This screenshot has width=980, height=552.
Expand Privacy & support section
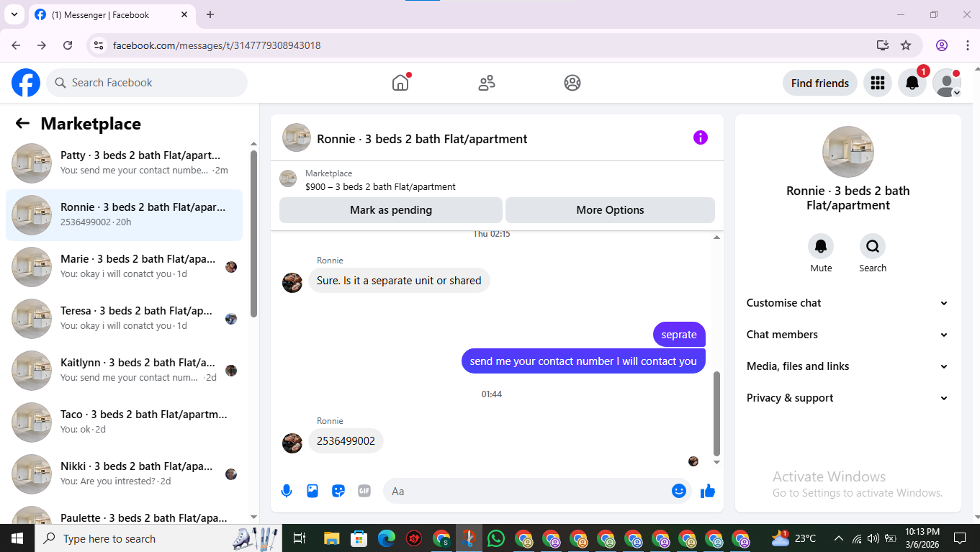tap(847, 398)
